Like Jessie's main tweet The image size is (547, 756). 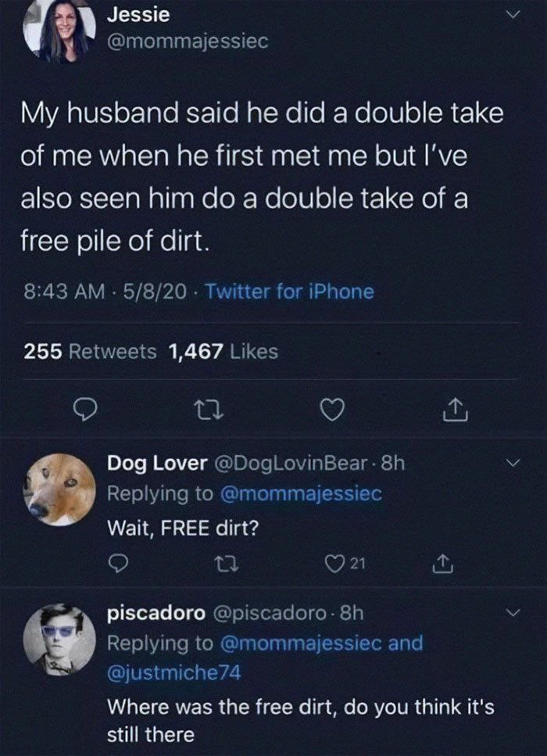pos(333,410)
